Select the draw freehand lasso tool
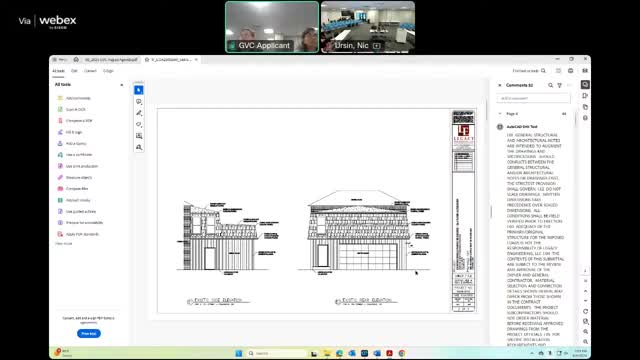The height and width of the screenshot is (360, 640). [139, 124]
